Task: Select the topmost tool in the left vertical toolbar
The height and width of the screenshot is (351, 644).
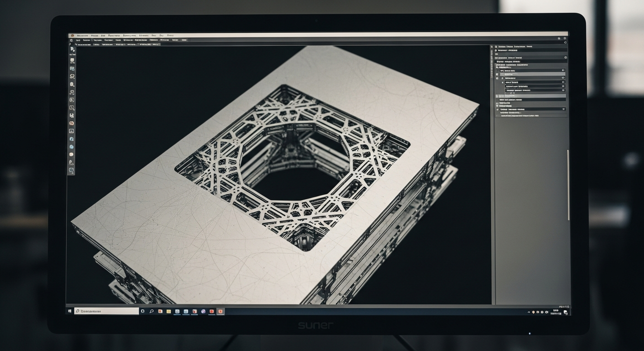Action: (72, 49)
